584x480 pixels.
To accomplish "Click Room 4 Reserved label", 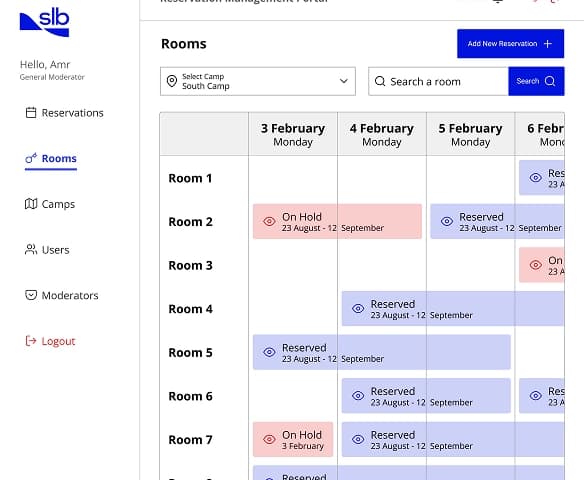I will (393, 304).
